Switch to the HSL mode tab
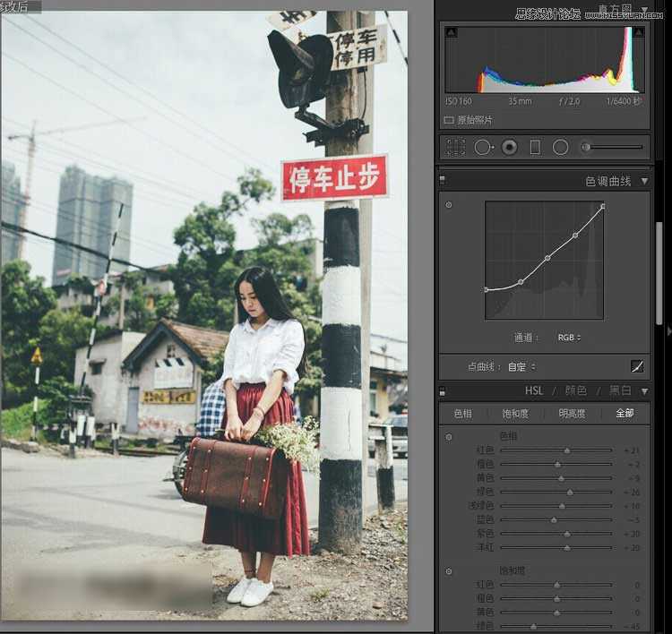 pos(534,390)
